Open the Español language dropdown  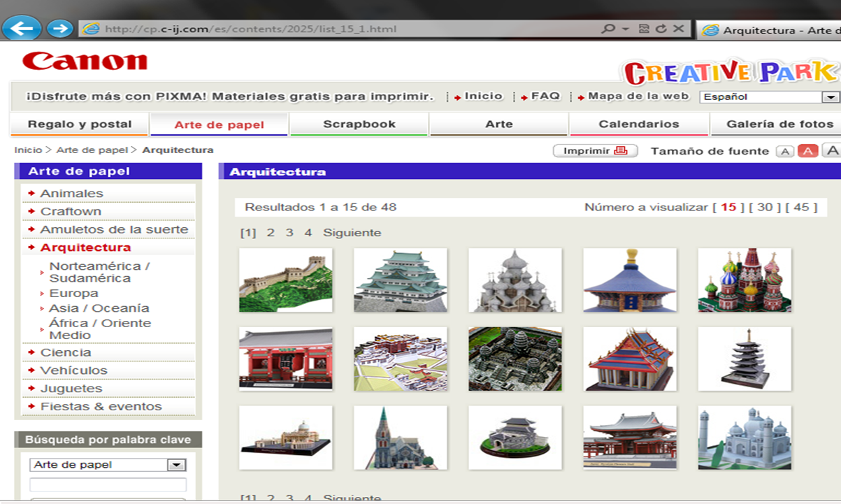click(830, 97)
